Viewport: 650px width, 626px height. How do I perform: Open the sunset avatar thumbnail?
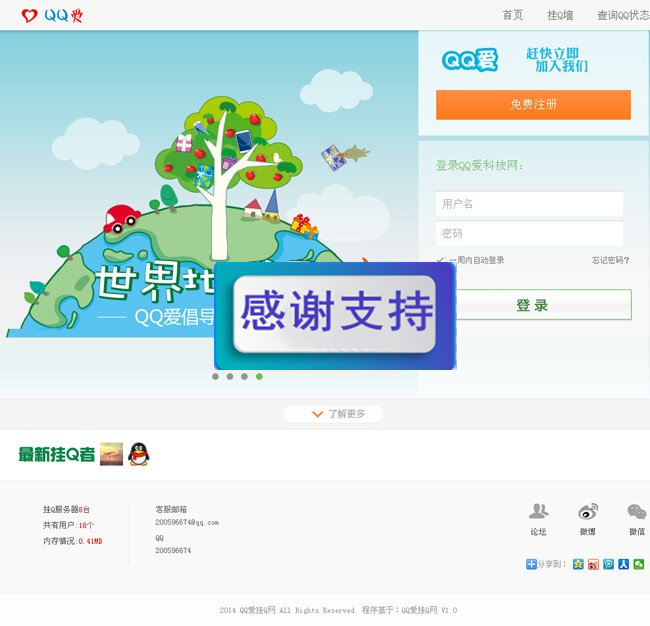click(x=112, y=454)
